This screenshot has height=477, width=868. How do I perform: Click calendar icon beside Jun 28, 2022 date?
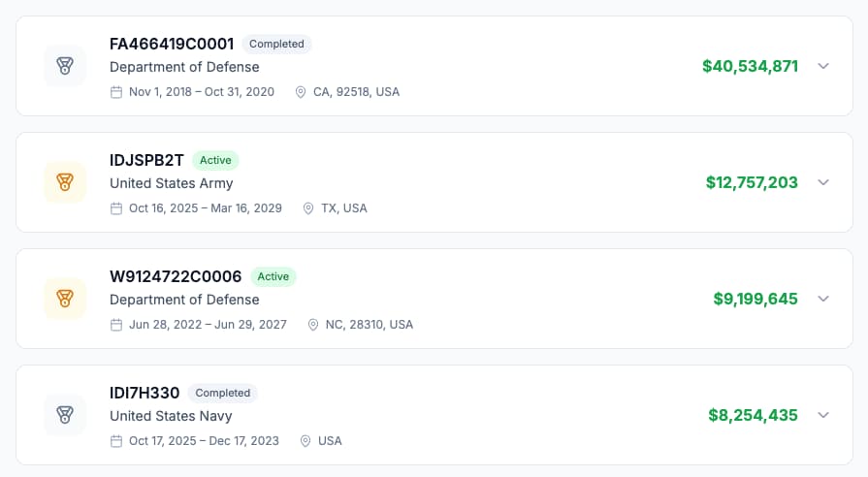tap(116, 325)
